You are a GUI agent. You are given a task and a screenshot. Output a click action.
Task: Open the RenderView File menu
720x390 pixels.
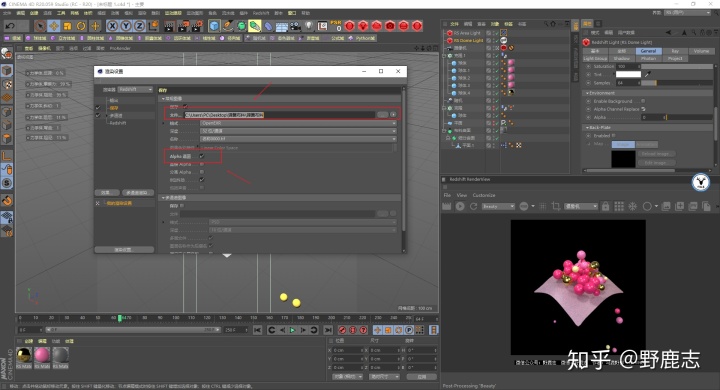447,195
